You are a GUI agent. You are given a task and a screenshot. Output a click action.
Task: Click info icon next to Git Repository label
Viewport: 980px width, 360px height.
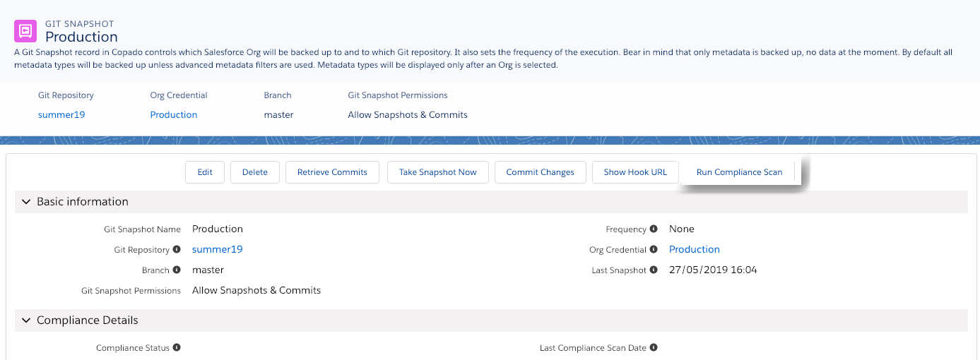click(177, 249)
